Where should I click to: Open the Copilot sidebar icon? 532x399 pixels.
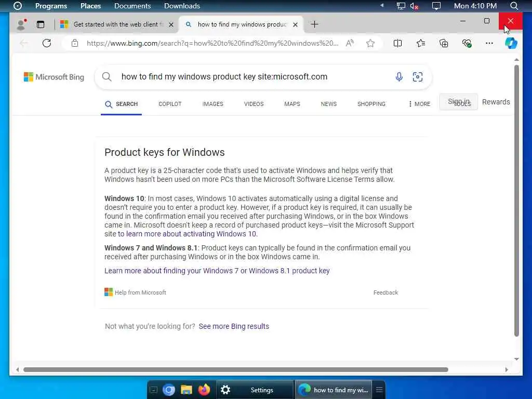(x=511, y=43)
